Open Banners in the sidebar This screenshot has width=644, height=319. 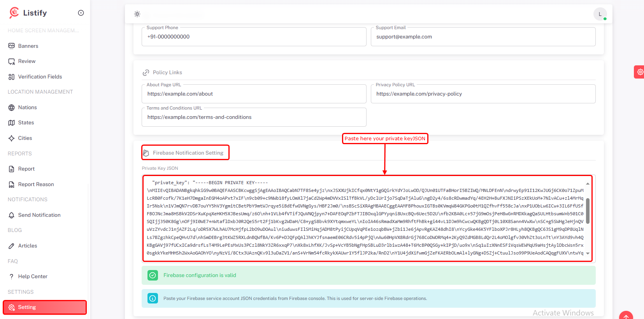click(x=28, y=46)
